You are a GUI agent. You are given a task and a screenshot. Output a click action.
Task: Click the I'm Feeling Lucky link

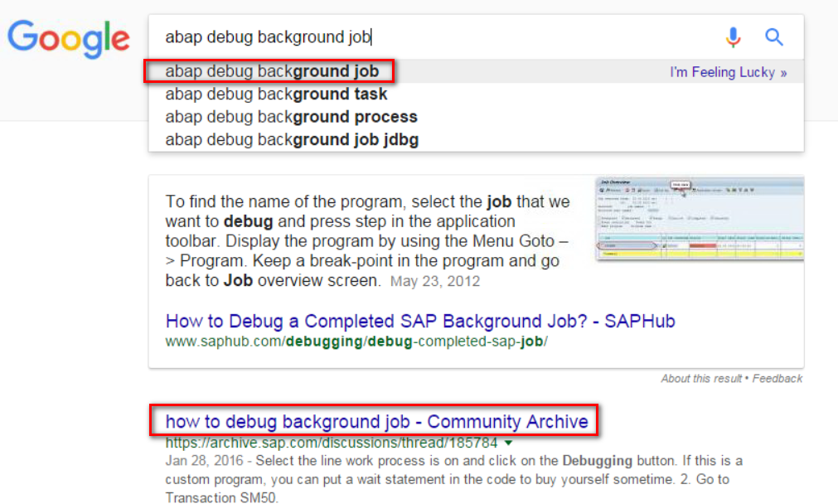click(x=728, y=72)
